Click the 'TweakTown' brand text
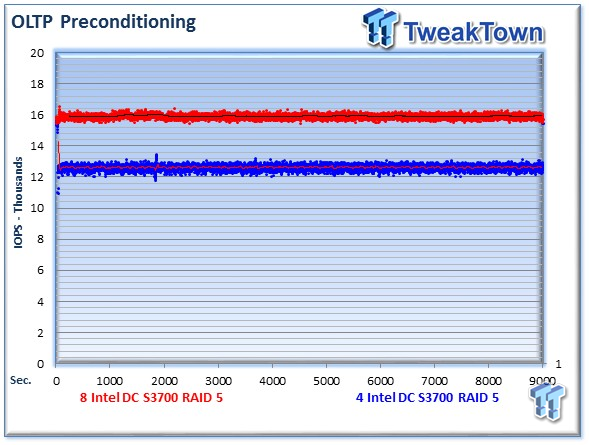 (474, 33)
